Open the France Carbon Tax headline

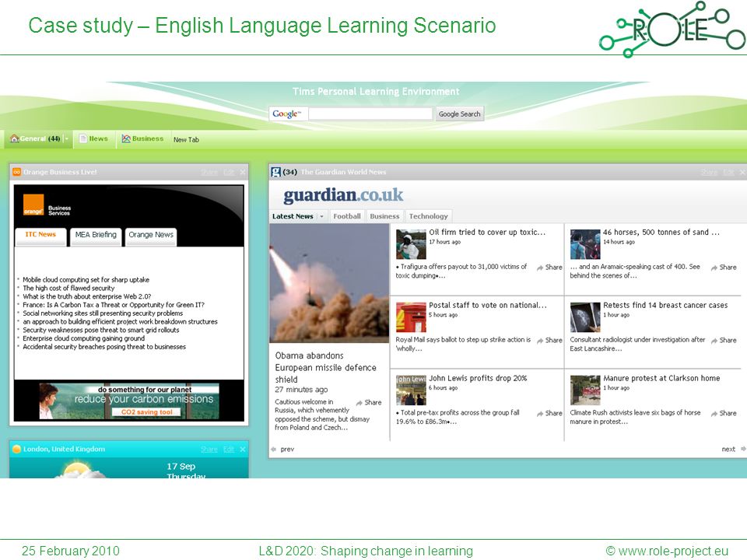pos(114,305)
